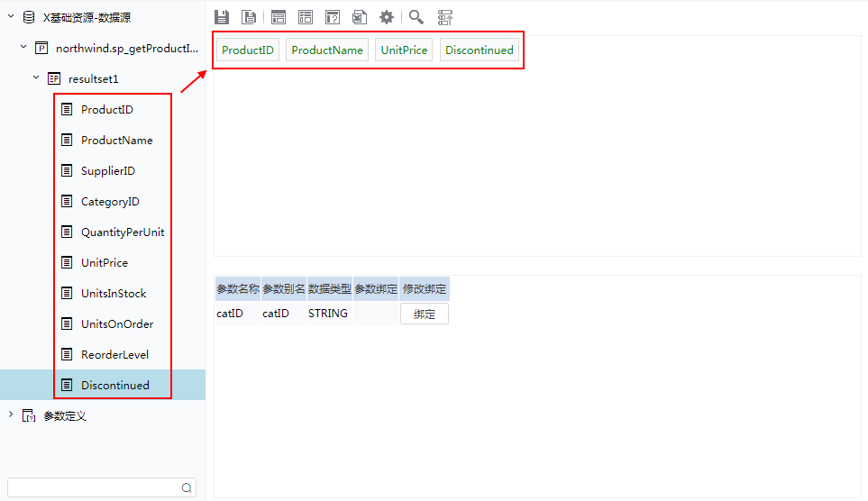This screenshot has height=501, width=868.
Task: Select the SupplierID field label in the tree
Action: [x=108, y=171]
